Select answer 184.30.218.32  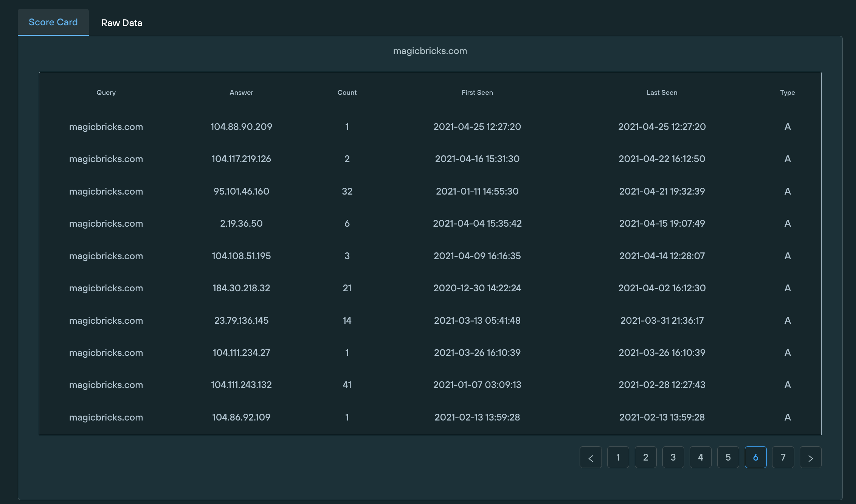pos(241,288)
